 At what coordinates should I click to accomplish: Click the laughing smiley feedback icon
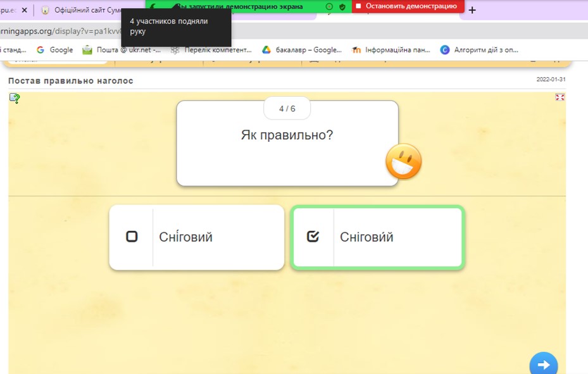404,161
